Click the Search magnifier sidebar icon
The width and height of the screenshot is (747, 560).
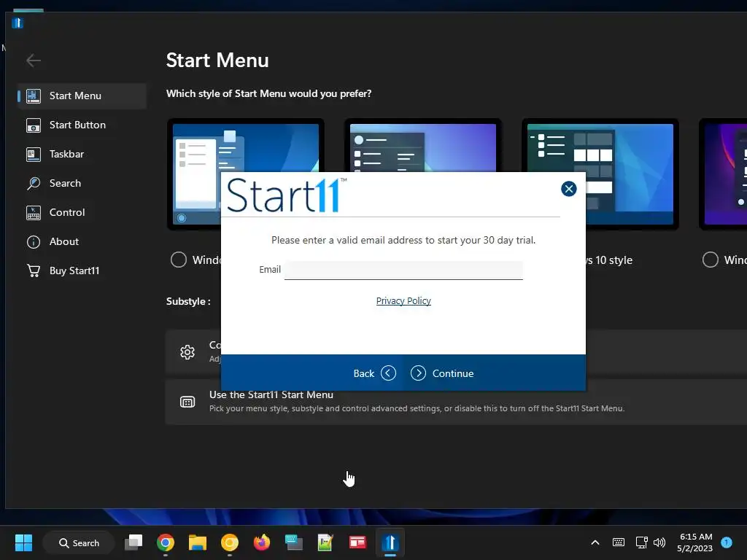[34, 183]
